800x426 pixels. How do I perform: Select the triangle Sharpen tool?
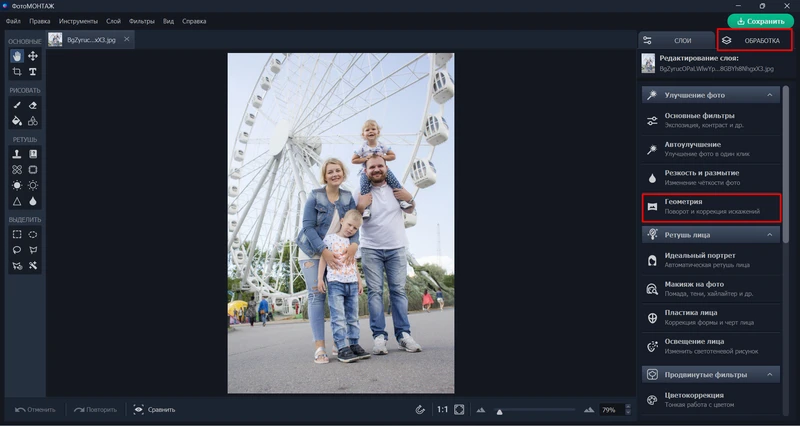(x=17, y=201)
